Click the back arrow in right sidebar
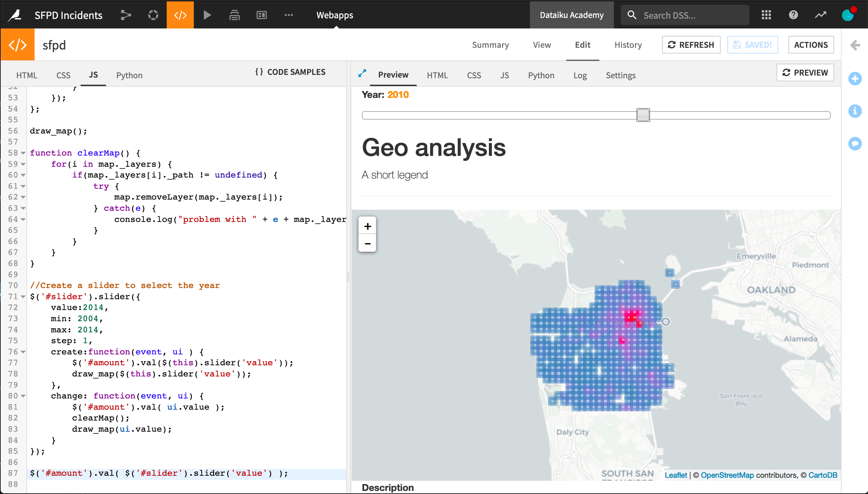This screenshot has height=494, width=868. point(855,45)
